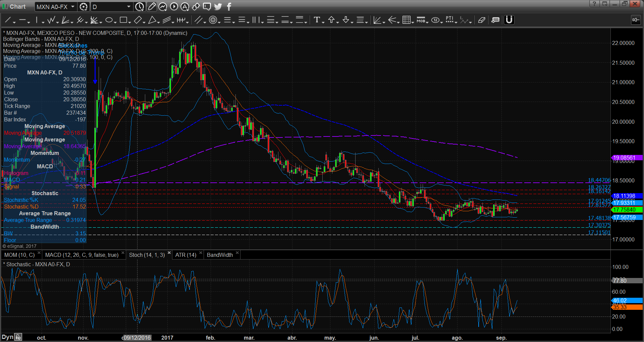Share chart on Twitter

(x=218, y=6)
